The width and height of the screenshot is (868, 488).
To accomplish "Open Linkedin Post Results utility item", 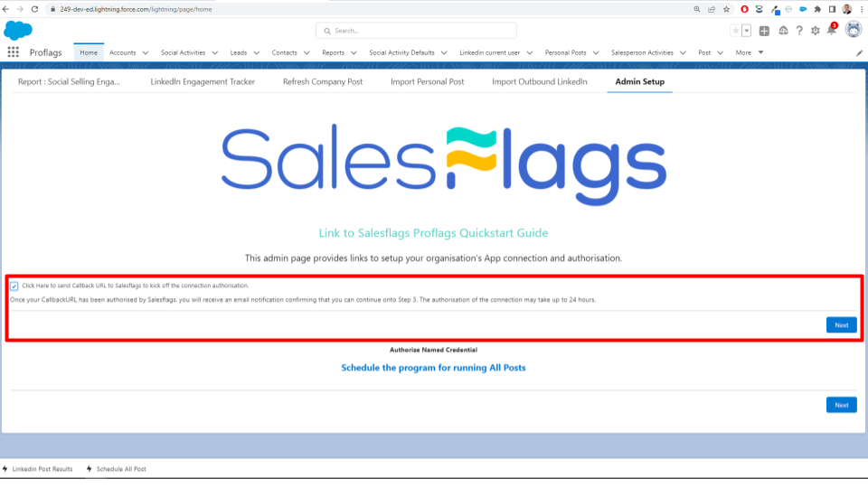I will (x=38, y=469).
